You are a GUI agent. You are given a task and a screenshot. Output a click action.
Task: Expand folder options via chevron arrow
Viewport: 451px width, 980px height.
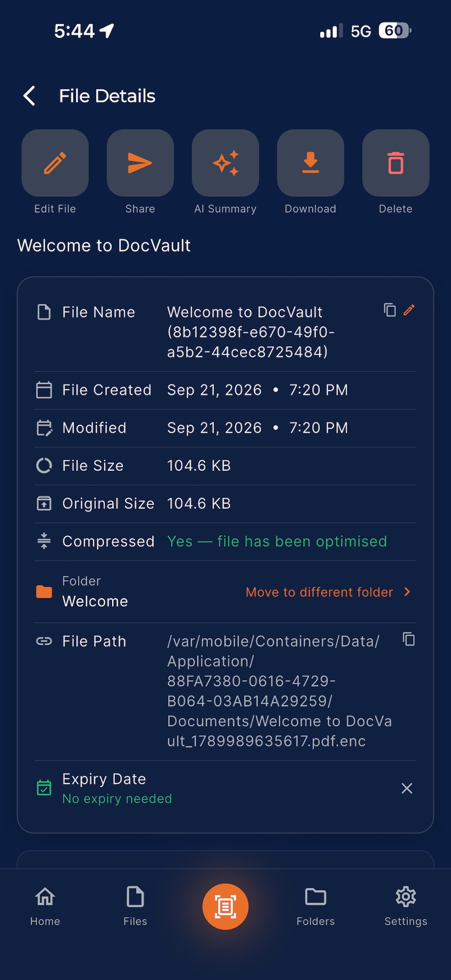407,592
